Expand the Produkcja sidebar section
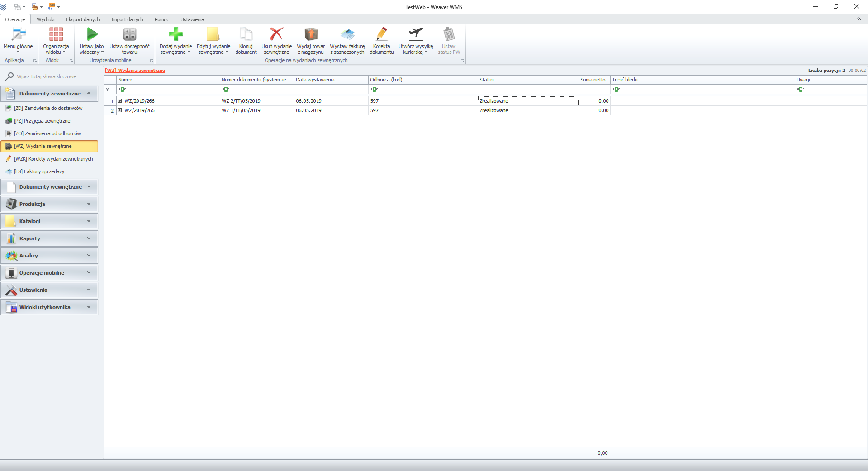Viewport: 868px width, 471px height. coord(49,204)
